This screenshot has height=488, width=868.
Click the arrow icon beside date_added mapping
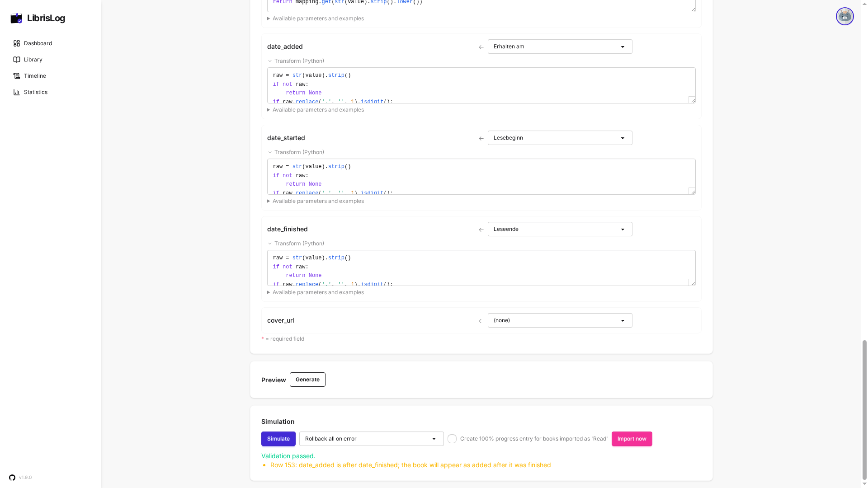tap(481, 47)
